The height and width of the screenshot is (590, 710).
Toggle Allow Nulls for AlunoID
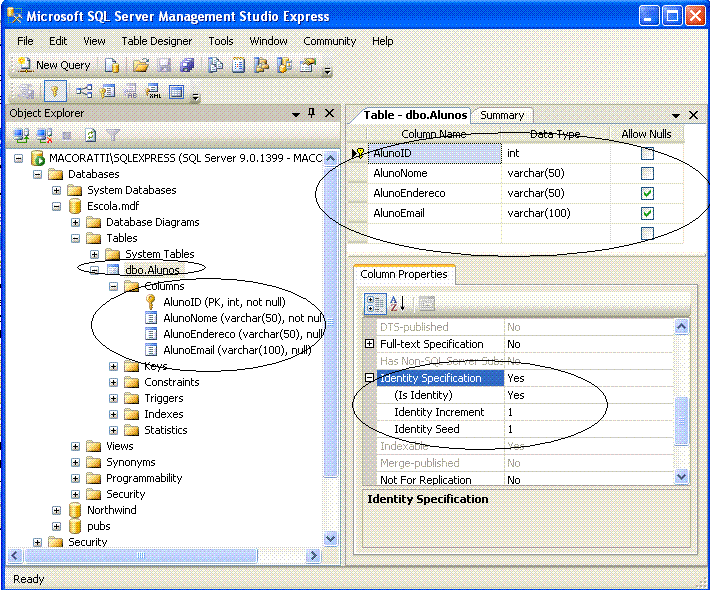pyautogui.click(x=647, y=153)
